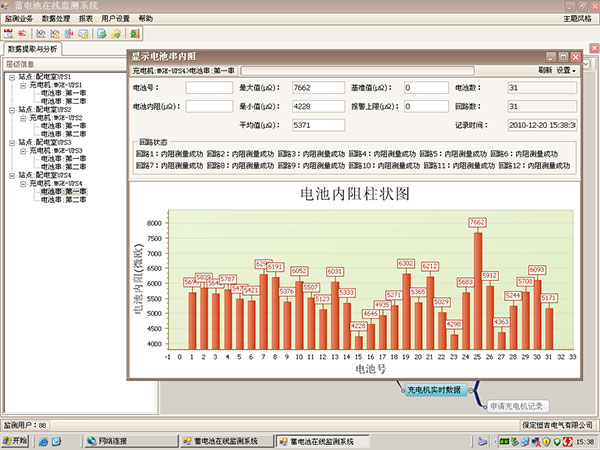This screenshot has width=600, height=450.
Task: Click the last toolbar icon on the right
Action: click(133, 33)
